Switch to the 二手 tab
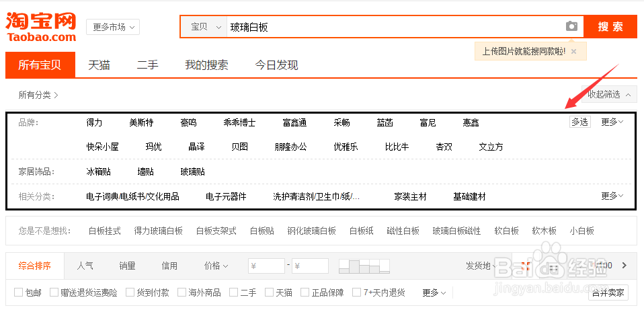Image resolution: width=644 pixels, height=310 pixels. (x=148, y=65)
